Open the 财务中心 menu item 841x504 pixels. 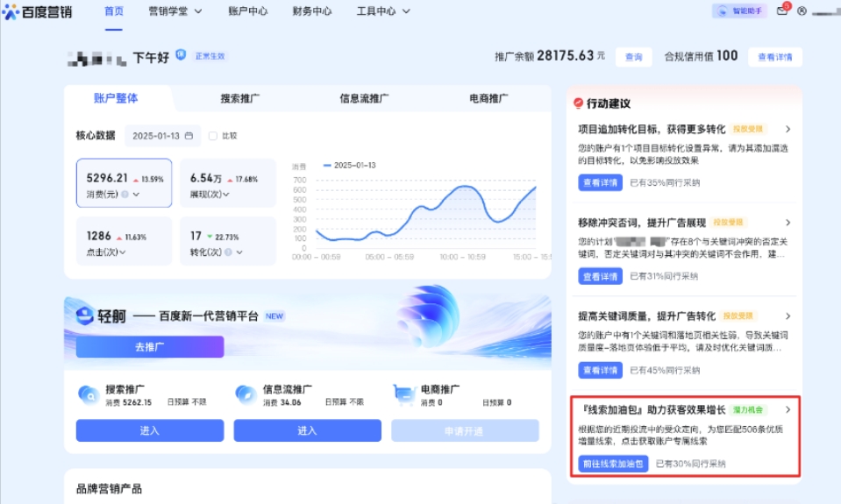[x=312, y=11]
